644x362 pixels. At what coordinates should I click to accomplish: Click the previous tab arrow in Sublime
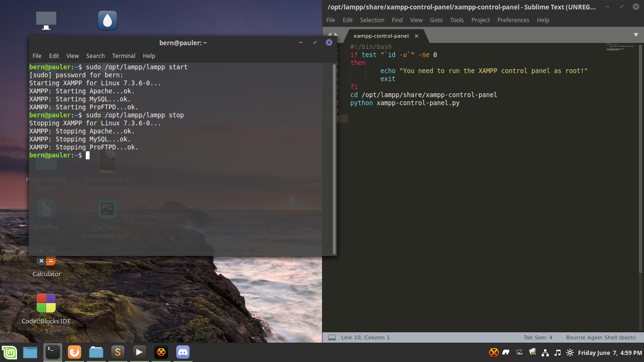(x=330, y=34)
